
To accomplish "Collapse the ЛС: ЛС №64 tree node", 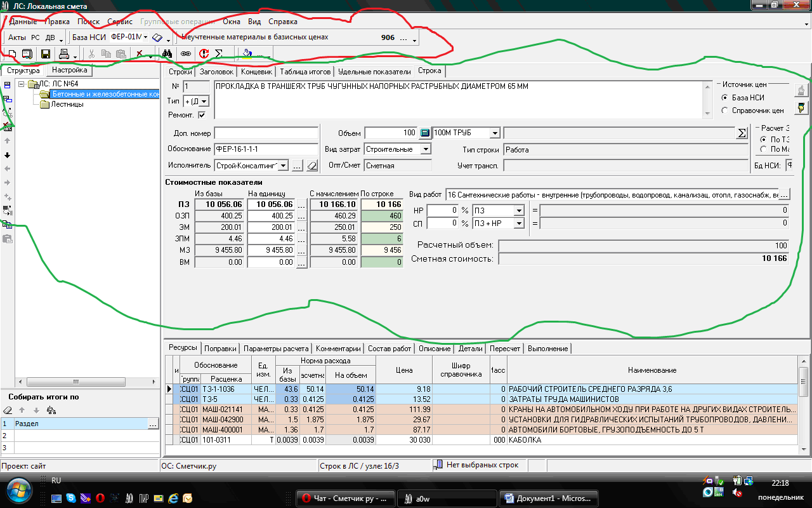I will (22, 84).
